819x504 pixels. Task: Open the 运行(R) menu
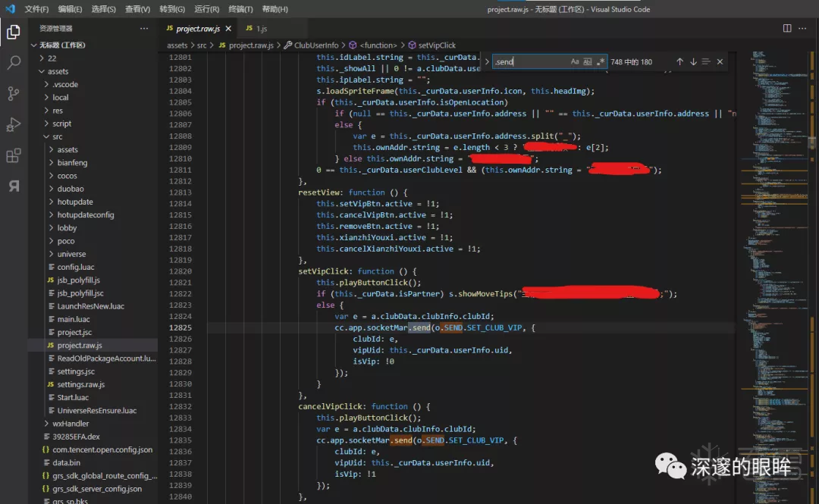click(x=207, y=9)
